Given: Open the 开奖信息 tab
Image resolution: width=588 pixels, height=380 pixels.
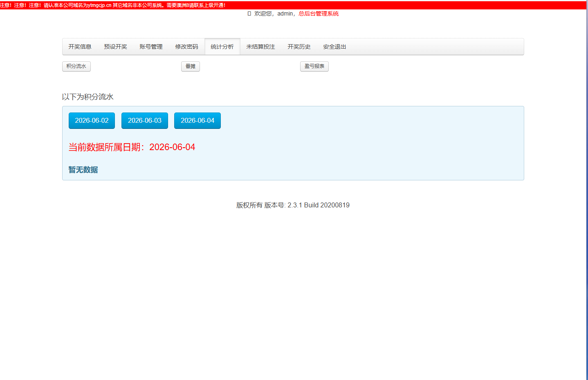Looking at the screenshot, I should pos(80,47).
